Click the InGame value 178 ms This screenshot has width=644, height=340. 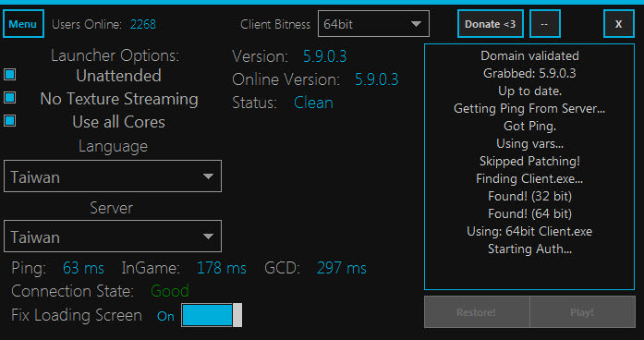pos(222,268)
